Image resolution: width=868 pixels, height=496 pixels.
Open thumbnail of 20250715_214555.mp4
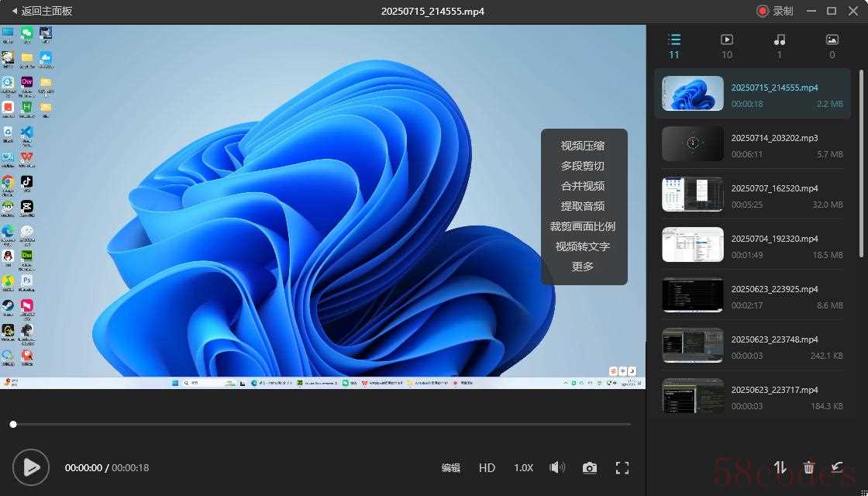[x=693, y=93]
